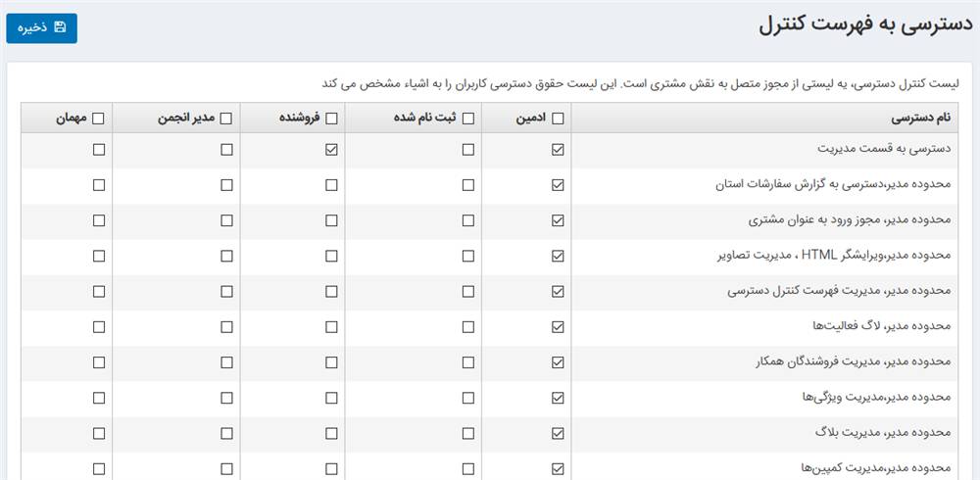Check فروشنده for ویرایشگر HTML row
This screenshot has height=480, width=980.
click(331, 256)
